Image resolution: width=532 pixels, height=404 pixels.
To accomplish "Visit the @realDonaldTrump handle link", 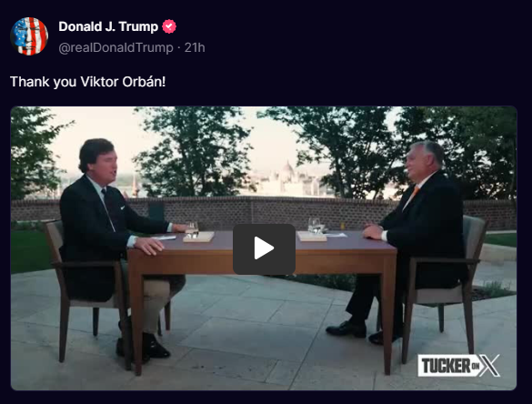I will [x=115, y=47].
